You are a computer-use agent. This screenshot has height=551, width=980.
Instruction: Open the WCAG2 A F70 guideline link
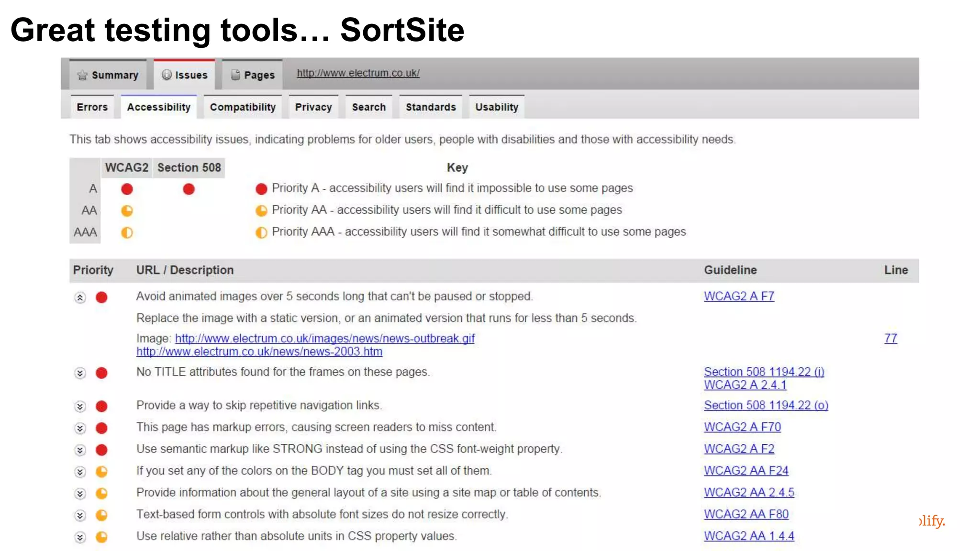742,427
